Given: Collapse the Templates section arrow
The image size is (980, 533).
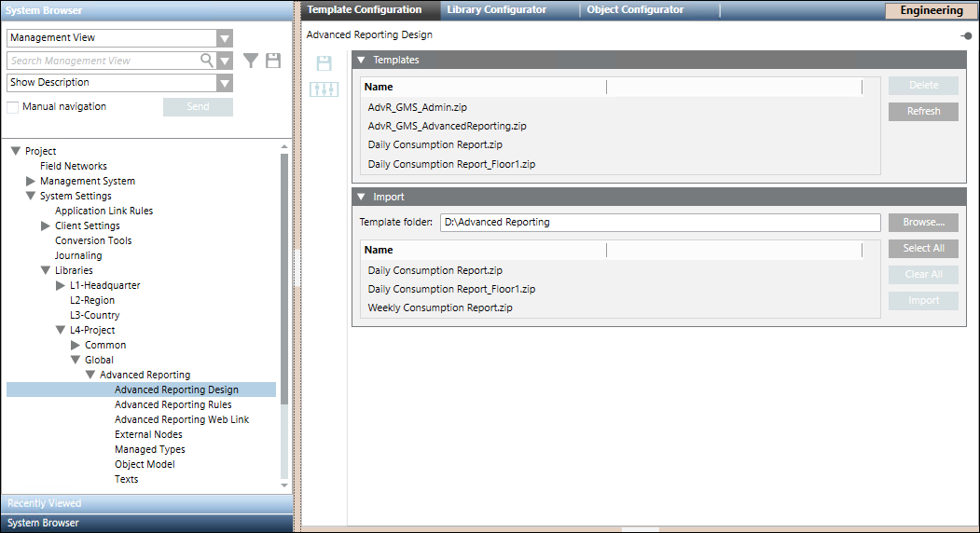Looking at the screenshot, I should (360, 60).
